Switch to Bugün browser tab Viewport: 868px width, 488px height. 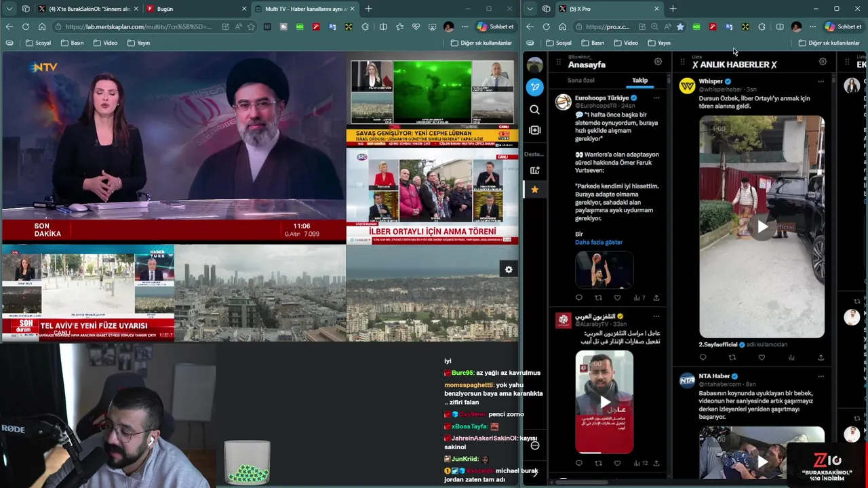[x=197, y=9]
